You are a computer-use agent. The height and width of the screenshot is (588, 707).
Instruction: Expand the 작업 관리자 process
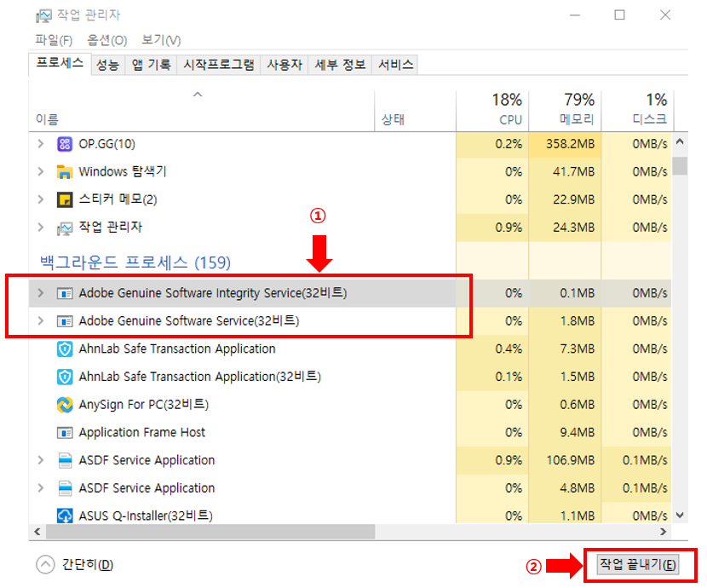pyautogui.click(x=41, y=228)
